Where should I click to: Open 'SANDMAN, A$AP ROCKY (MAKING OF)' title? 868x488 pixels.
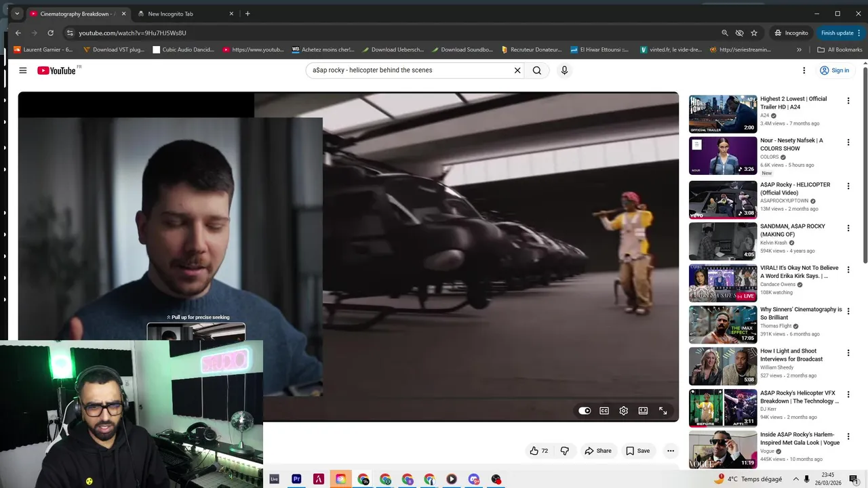pyautogui.click(x=792, y=230)
